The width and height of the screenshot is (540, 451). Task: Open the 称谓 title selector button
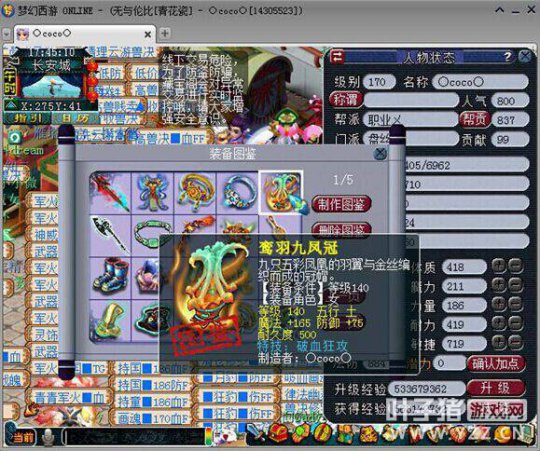(x=346, y=100)
